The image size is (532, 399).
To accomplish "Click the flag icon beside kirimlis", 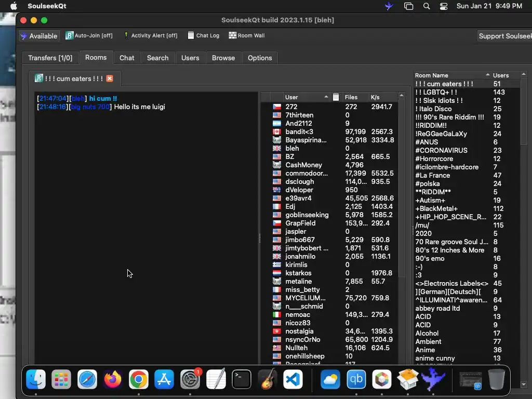I will tap(277, 264).
